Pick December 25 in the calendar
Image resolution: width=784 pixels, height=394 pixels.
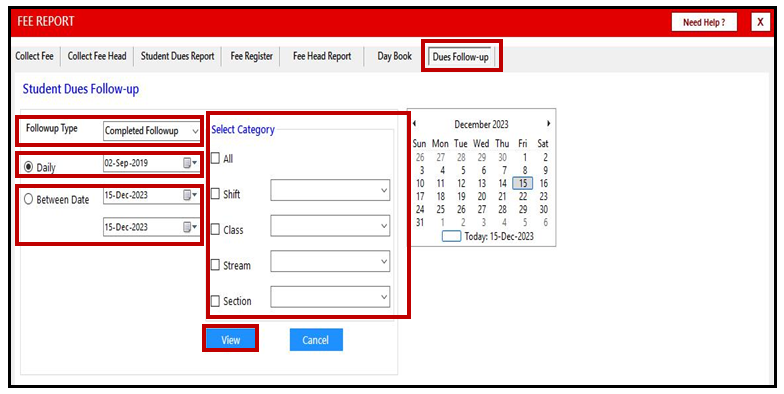point(440,210)
